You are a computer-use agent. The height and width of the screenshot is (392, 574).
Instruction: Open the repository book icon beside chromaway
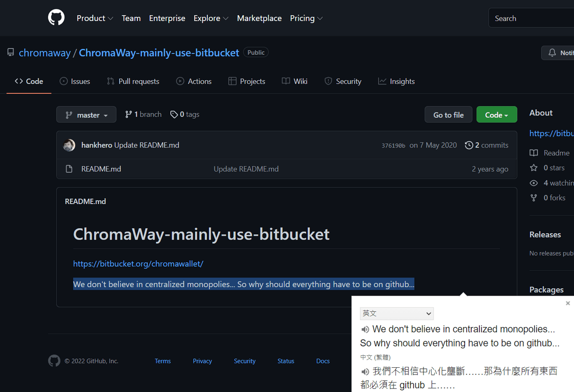(x=11, y=52)
